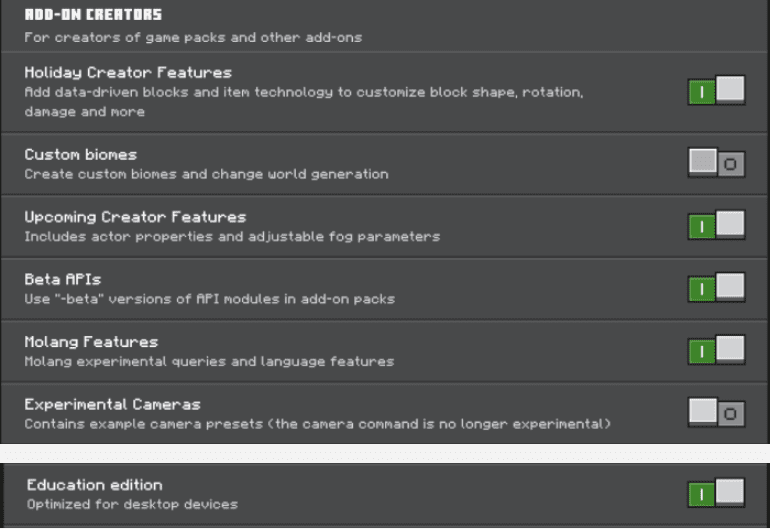Image resolution: width=770 pixels, height=529 pixels.
Task: Click the Molang Features label
Action: pos(91,342)
